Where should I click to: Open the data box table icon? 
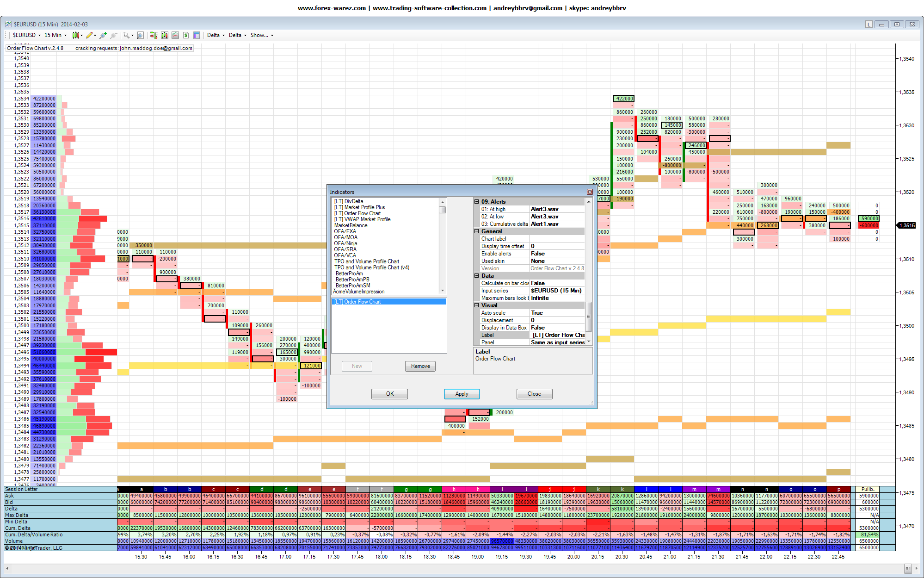pos(197,35)
